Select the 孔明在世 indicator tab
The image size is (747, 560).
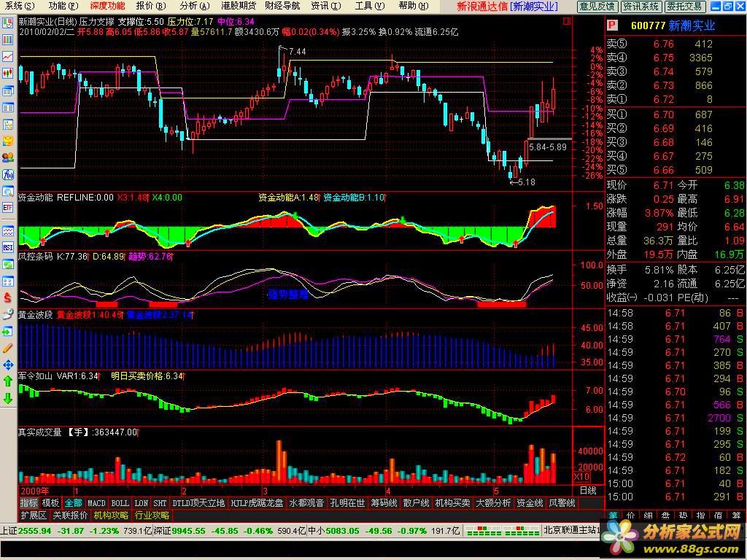coord(348,503)
